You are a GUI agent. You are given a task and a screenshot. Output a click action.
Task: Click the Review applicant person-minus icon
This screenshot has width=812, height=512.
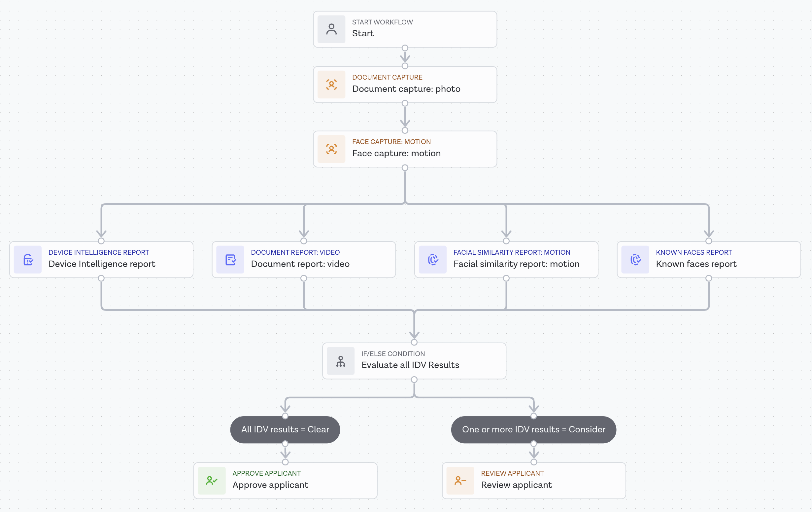pos(460,481)
